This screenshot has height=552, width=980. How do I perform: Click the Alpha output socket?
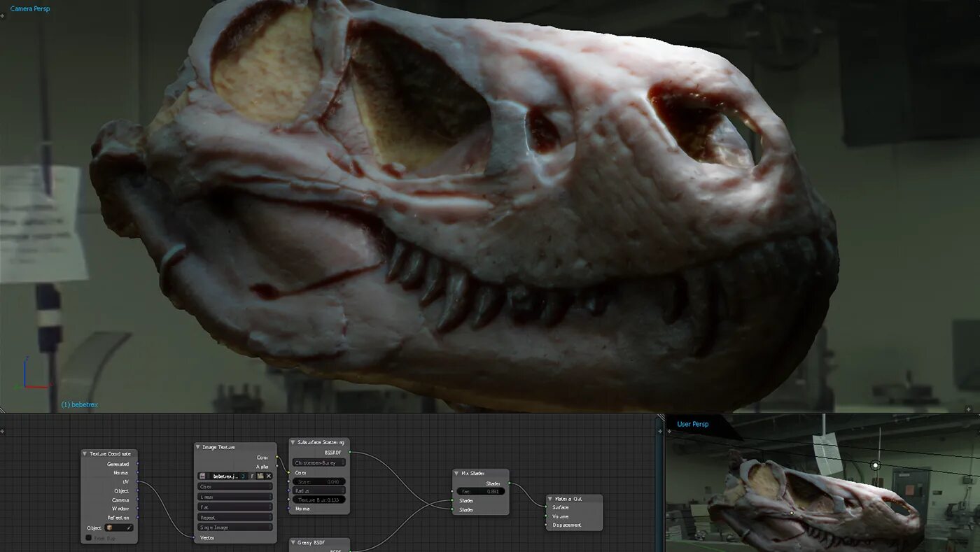pos(276,466)
